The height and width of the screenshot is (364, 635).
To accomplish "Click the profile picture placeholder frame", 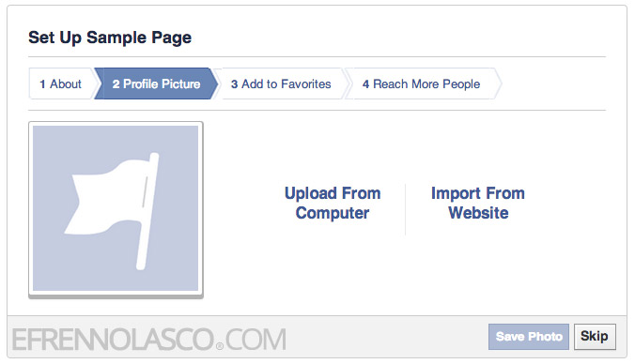I will tap(116, 209).
